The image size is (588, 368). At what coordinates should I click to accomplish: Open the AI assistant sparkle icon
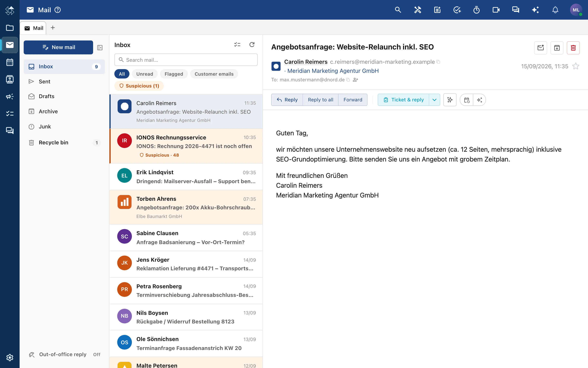point(535,10)
